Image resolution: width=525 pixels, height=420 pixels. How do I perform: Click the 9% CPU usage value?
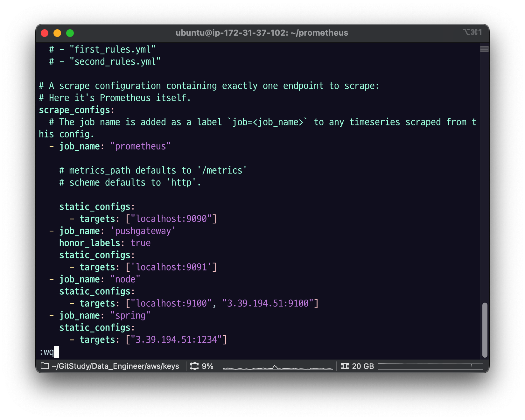point(207,366)
